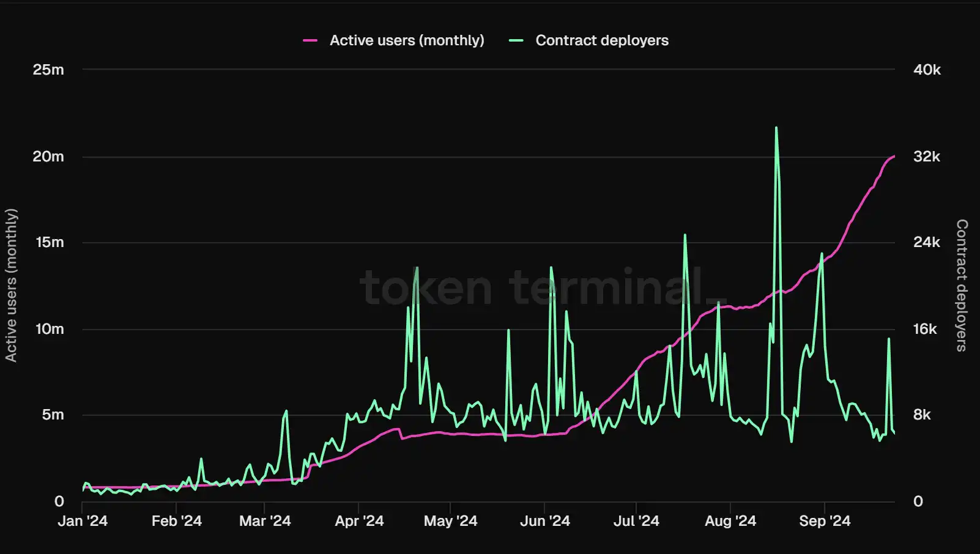Click the highest green Contract deployers spike

click(776, 128)
